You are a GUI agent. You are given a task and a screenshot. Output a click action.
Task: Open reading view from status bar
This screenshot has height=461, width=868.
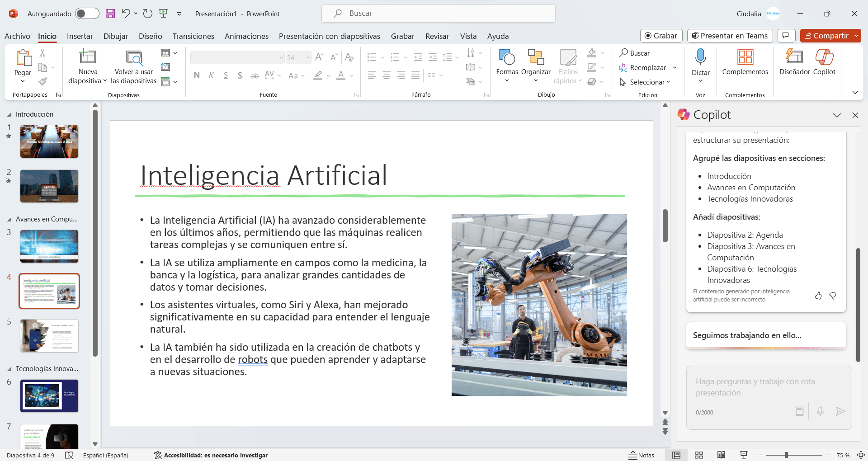click(x=721, y=455)
